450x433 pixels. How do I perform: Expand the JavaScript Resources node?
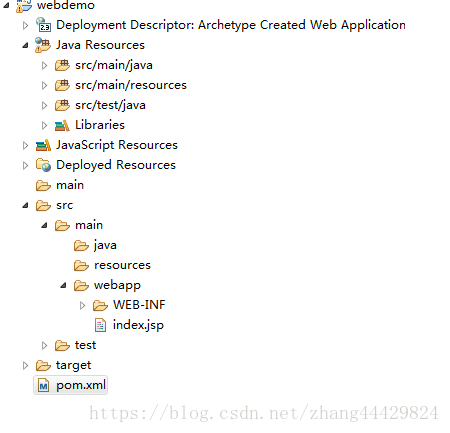click(25, 145)
